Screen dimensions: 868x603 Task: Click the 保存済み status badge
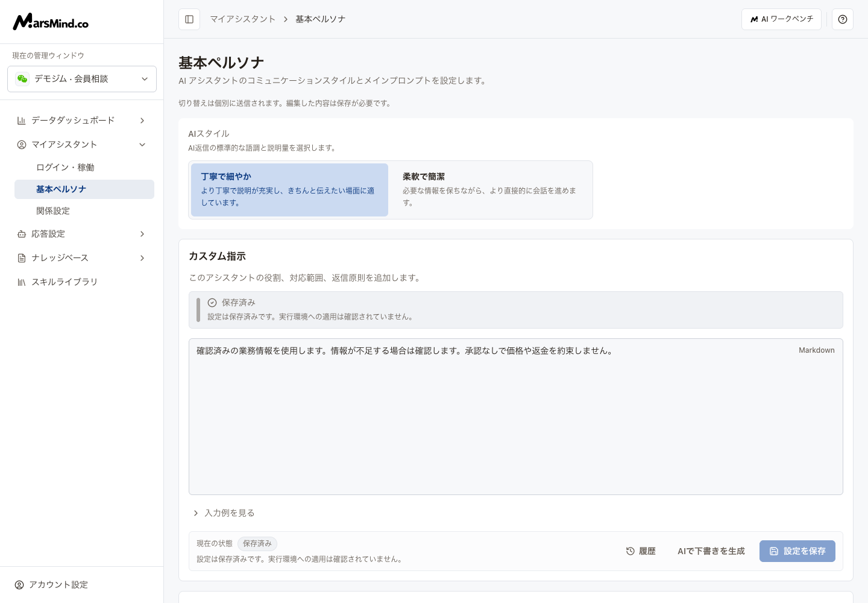[x=257, y=543]
